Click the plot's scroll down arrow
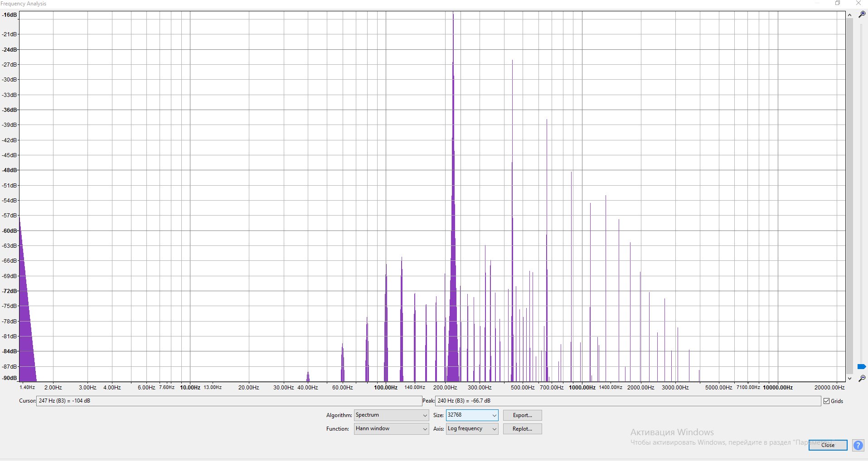This screenshot has width=868, height=461. (x=849, y=378)
